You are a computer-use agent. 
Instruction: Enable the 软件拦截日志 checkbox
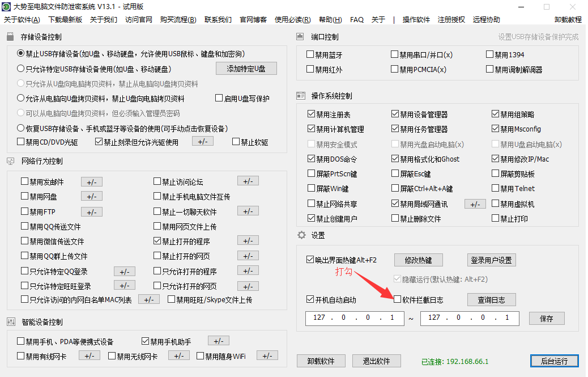coord(398,299)
